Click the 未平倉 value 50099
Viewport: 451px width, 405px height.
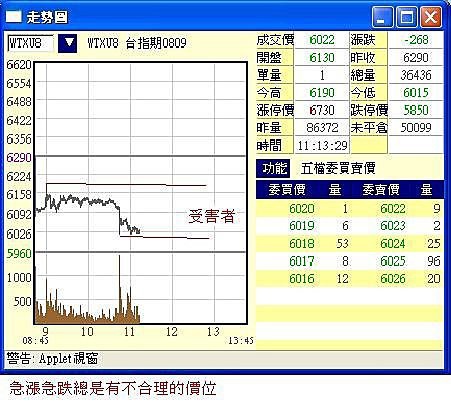tap(416, 128)
